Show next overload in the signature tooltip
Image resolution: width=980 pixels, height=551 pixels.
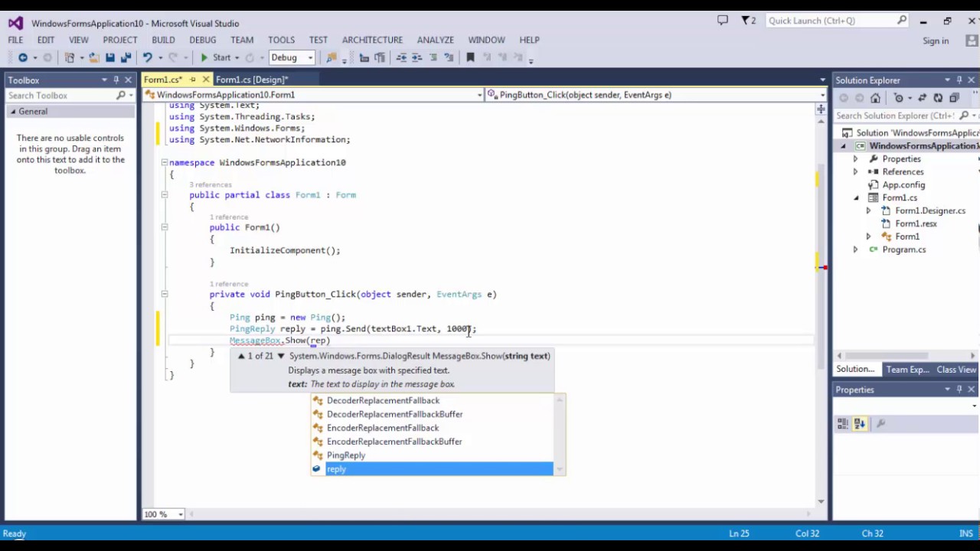281,356
